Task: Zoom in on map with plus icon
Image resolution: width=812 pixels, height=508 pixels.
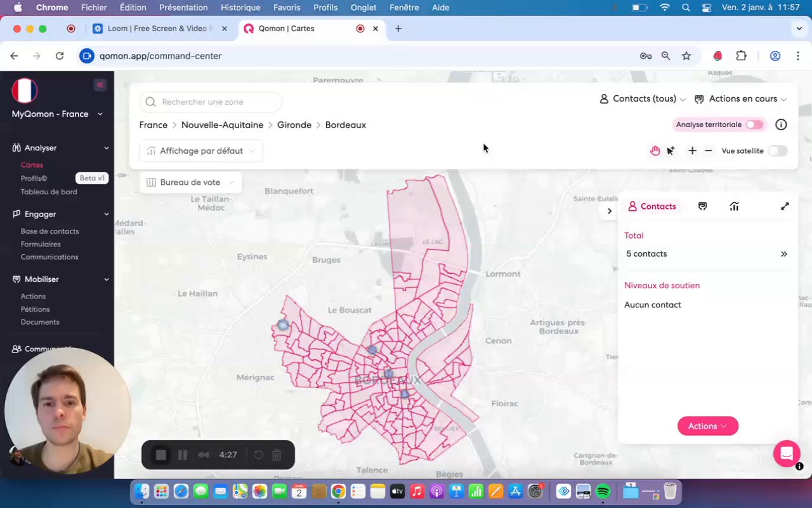Action: tap(692, 150)
